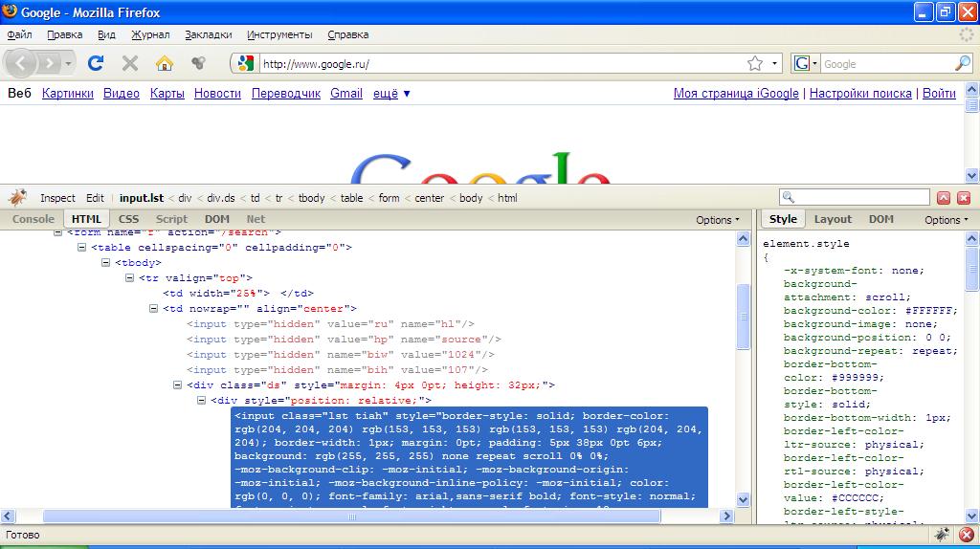This screenshot has height=549, width=980.
Task: Open Options dropdown of the Style side panel
Action: tap(946, 220)
